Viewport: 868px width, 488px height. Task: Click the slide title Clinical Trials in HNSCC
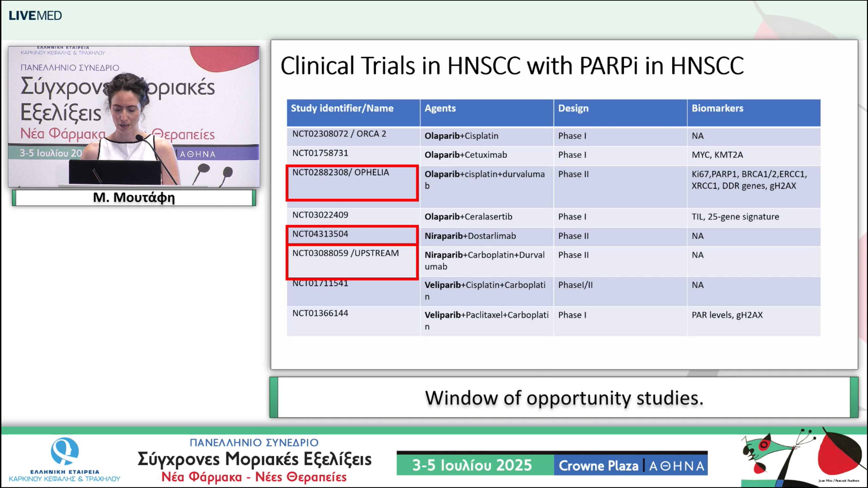[512, 66]
